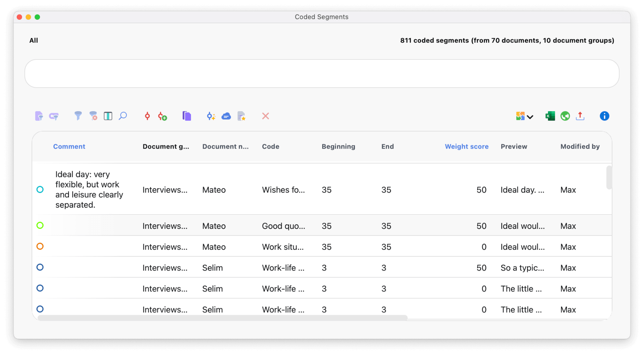This screenshot has width=644, height=355.
Task: Click the red upload export arrow icon
Action: (580, 116)
